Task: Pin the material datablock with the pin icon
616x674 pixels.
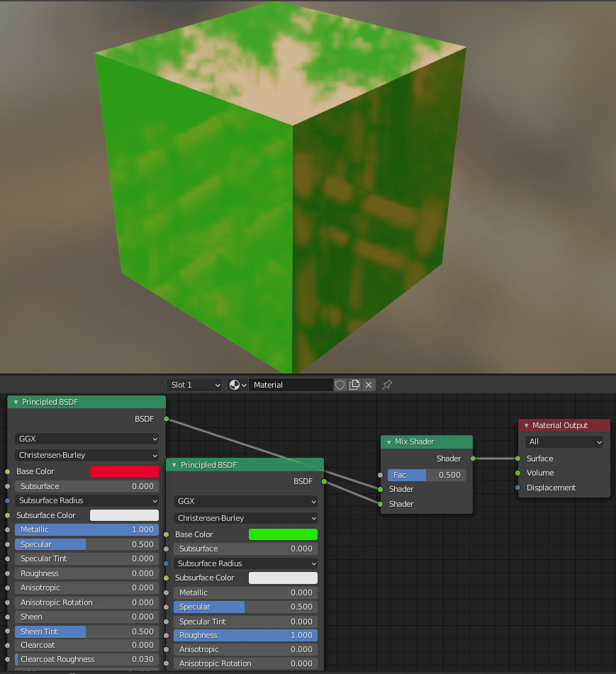Action: (x=386, y=384)
